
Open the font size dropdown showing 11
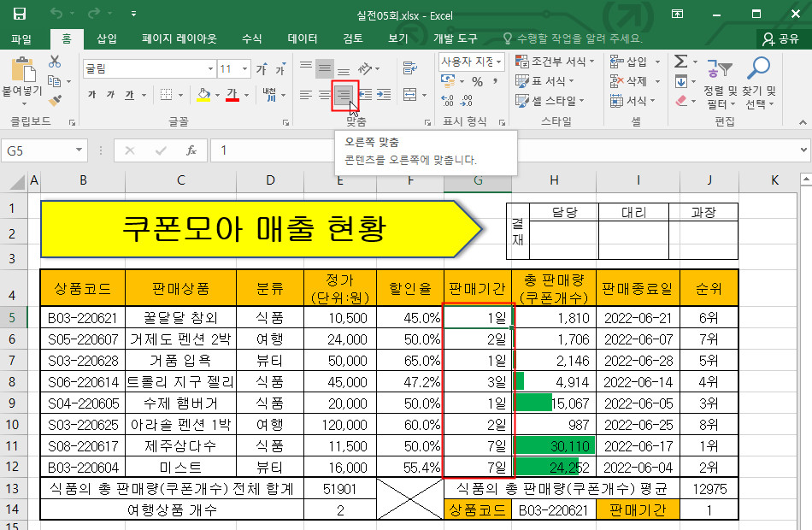245,69
